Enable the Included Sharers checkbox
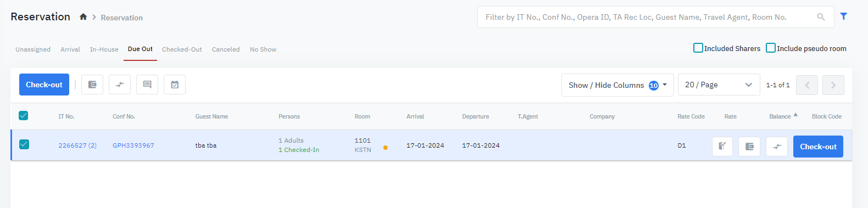868x208 pixels. 698,48
